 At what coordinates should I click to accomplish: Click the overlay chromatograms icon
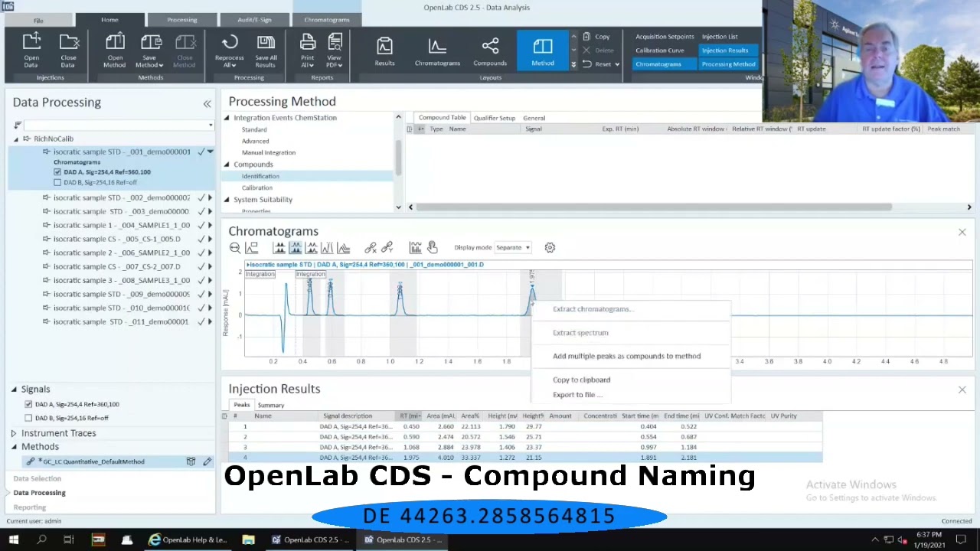343,248
